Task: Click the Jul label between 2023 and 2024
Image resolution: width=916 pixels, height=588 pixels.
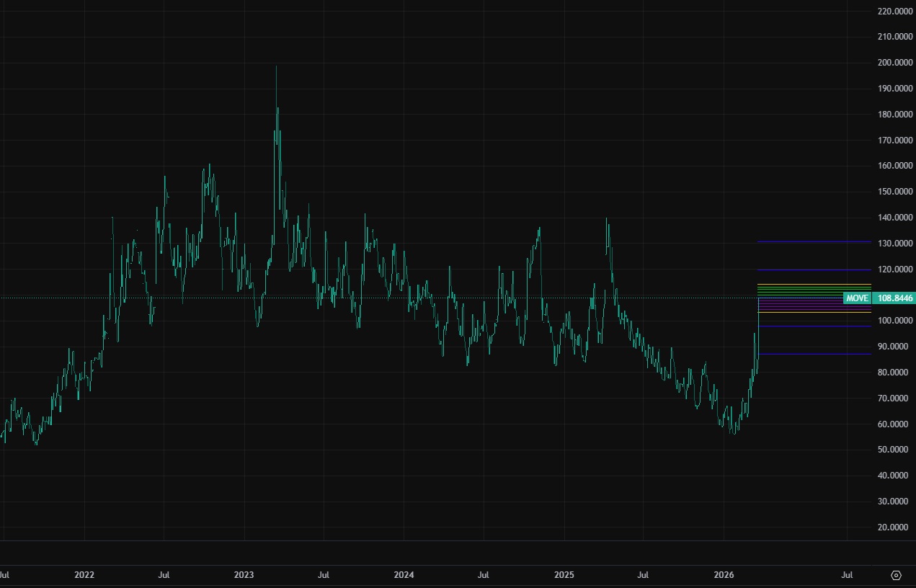Action: [324, 575]
